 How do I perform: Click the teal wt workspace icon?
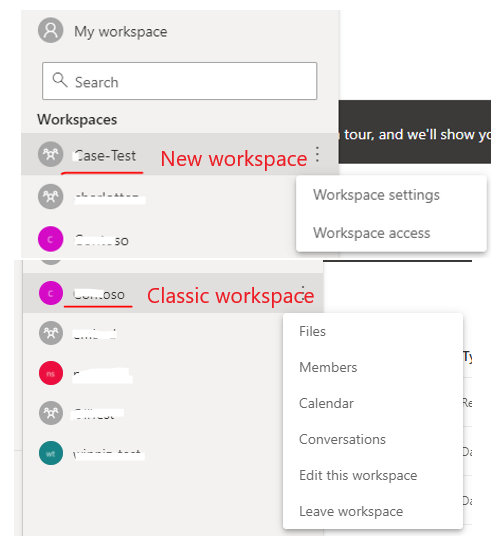coord(51,453)
